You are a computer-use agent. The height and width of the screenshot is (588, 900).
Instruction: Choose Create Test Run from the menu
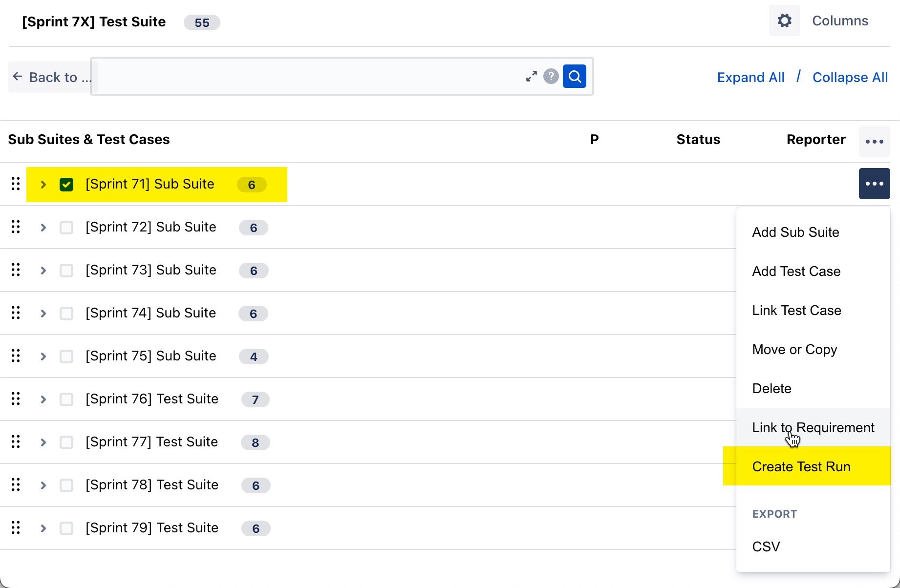tap(813, 467)
